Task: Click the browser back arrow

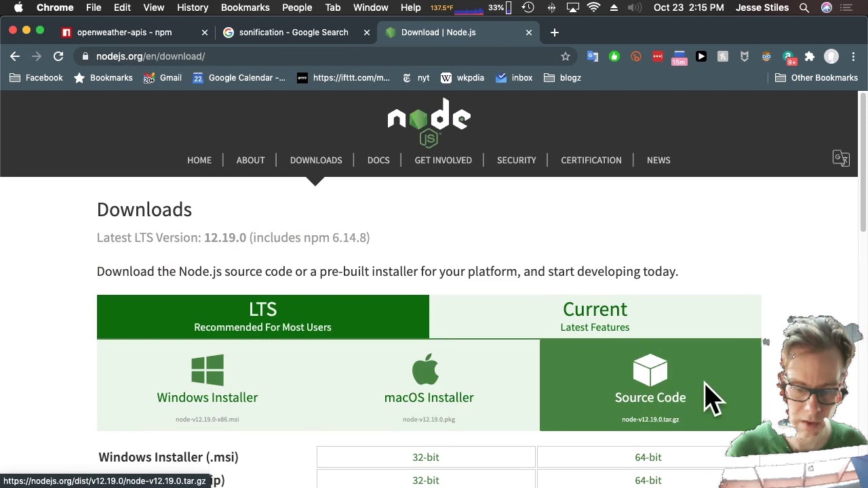Action: pos(15,56)
